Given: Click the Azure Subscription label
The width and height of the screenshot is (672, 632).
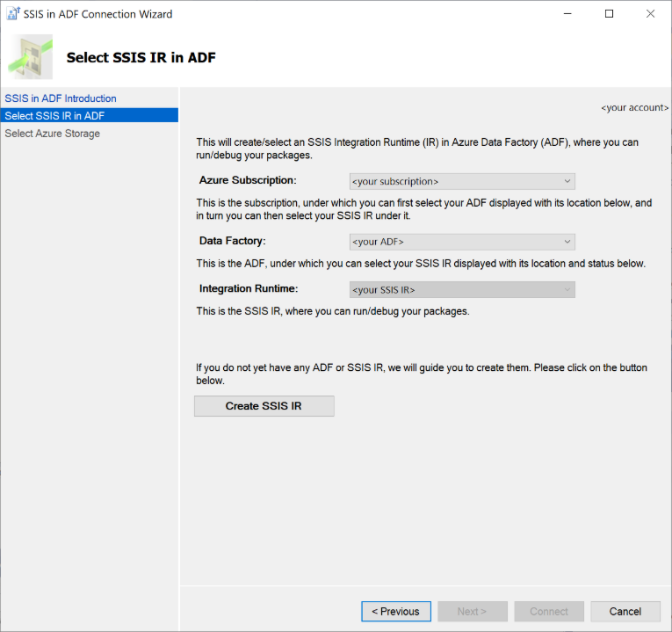Looking at the screenshot, I should coord(248,180).
